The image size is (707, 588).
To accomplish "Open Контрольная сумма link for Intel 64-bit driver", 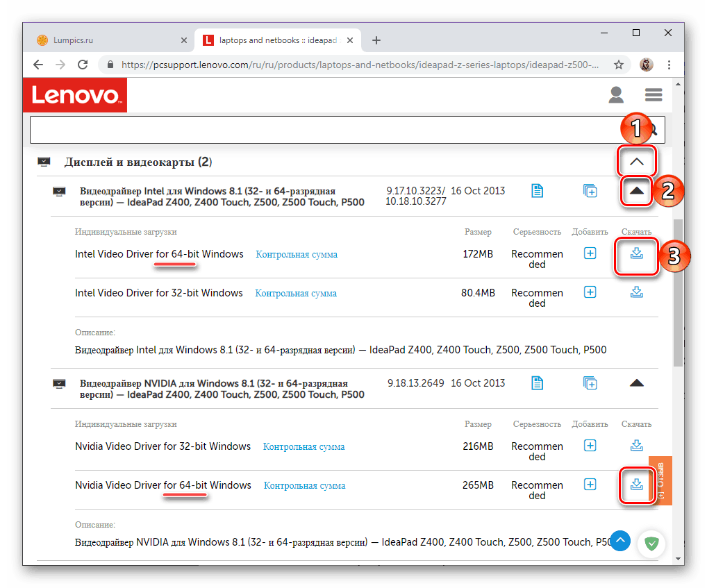I will [x=297, y=254].
